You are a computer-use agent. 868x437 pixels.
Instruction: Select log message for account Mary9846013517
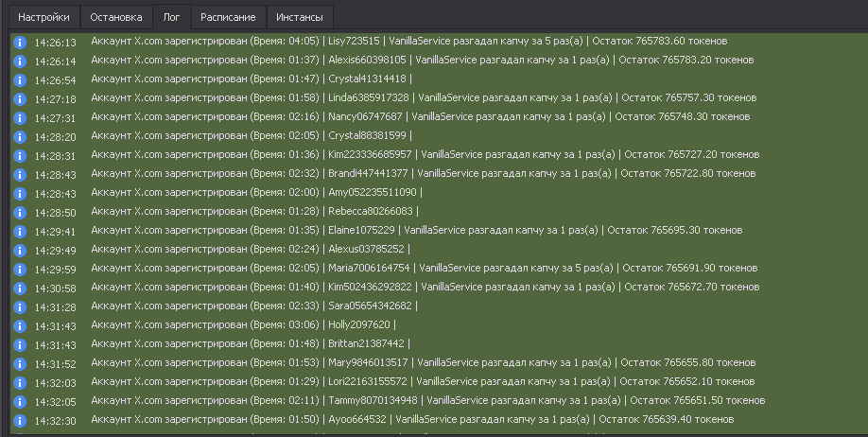[x=423, y=363]
